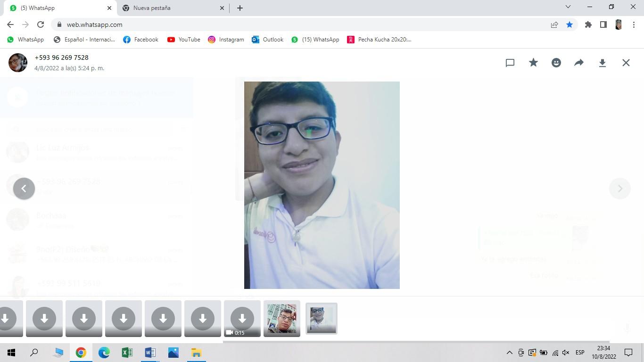Open Excel from the taskbar

tap(127, 353)
